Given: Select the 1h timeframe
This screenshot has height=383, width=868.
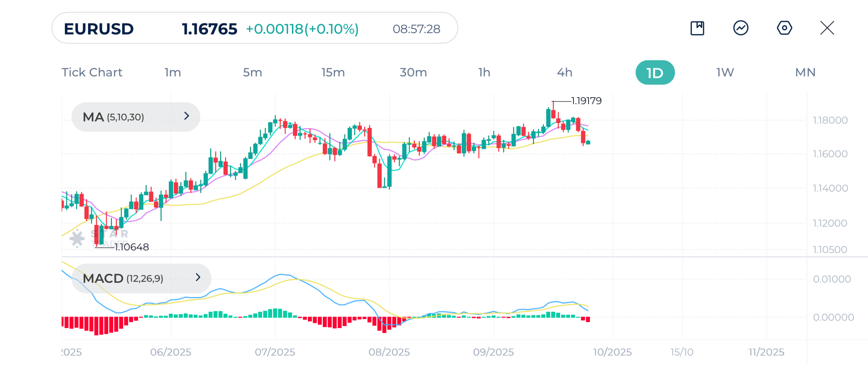Looking at the screenshot, I should (x=484, y=72).
